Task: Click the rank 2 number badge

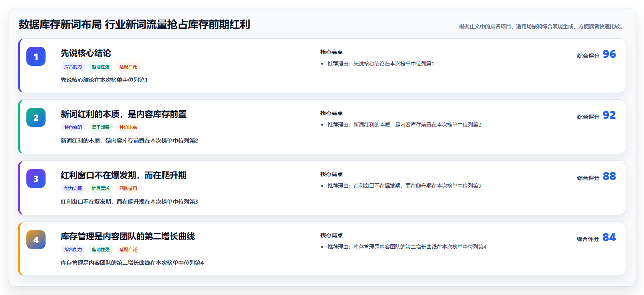Action: (36, 117)
